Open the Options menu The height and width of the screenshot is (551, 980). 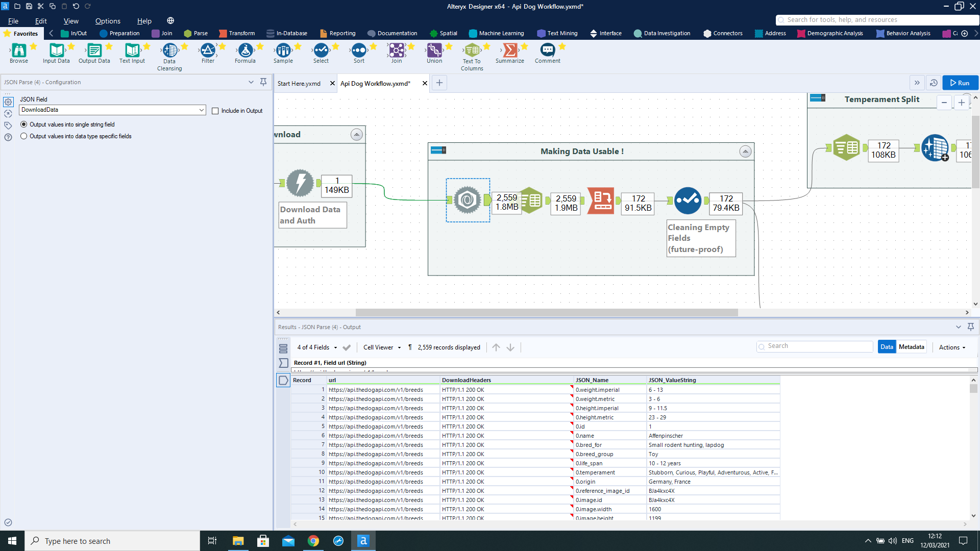108,21
